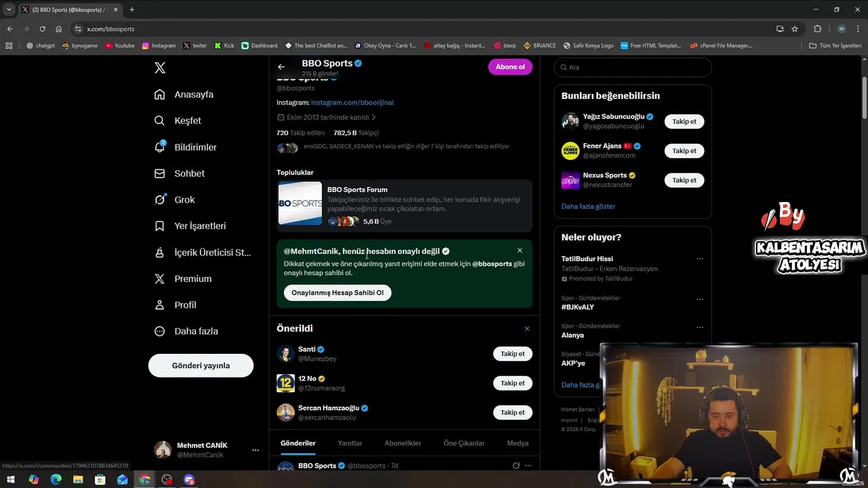
Task: Open options for Alanya trend
Action: click(700, 327)
